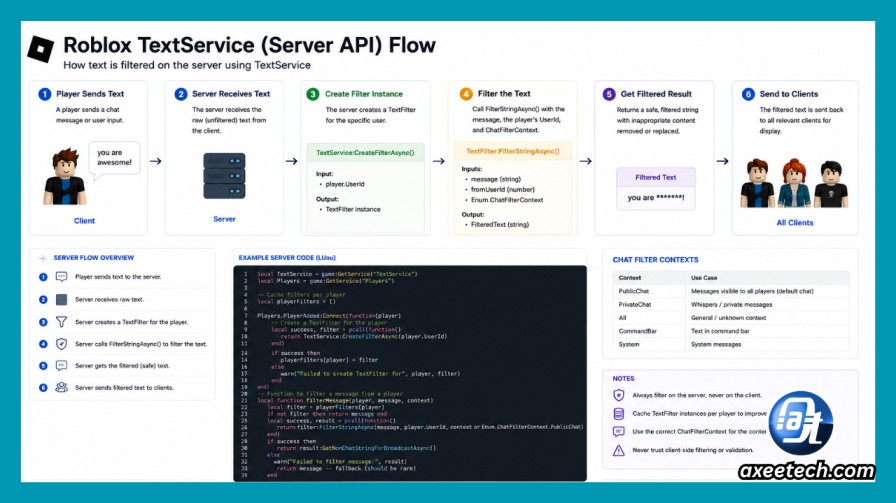Select the "Send to Clients" step heading
Viewport: 896px width, 503px height.
[789, 94]
